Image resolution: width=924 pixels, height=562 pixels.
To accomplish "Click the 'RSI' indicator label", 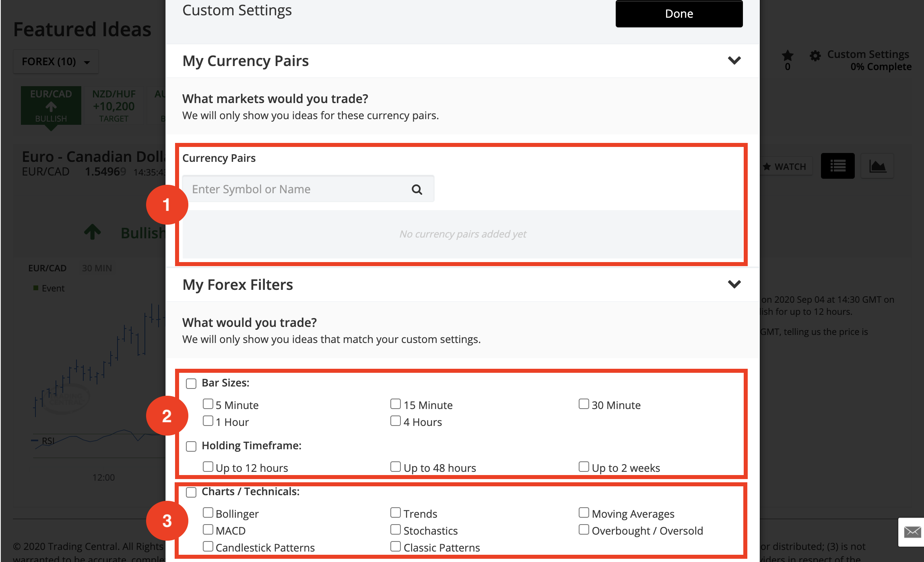I will pos(48,441).
